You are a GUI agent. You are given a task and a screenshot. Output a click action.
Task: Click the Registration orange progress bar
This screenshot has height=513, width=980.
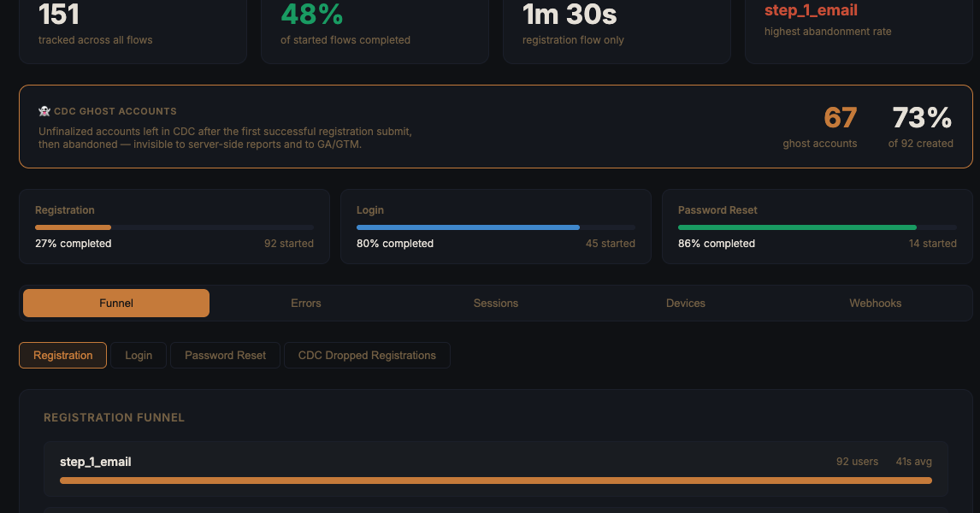[x=74, y=227]
